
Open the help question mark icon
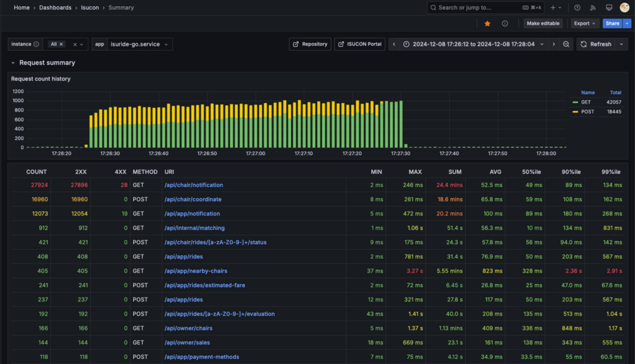coord(577,8)
